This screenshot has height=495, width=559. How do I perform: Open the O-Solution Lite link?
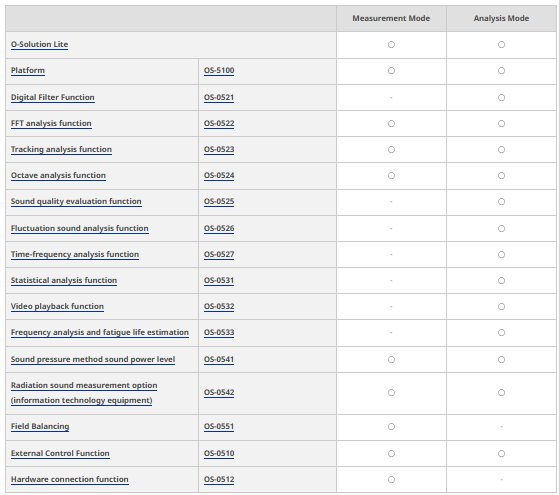point(39,45)
